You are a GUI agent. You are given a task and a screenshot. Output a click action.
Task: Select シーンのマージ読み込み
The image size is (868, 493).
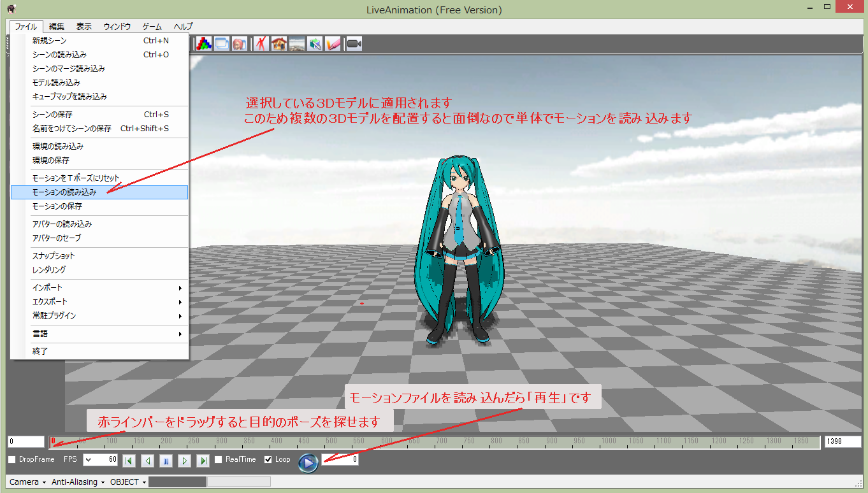[100, 68]
